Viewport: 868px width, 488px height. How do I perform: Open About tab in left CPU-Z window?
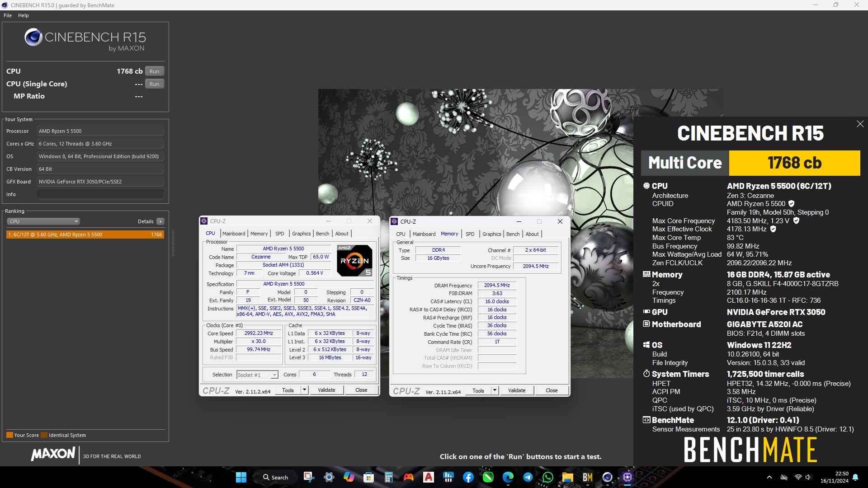(x=342, y=234)
